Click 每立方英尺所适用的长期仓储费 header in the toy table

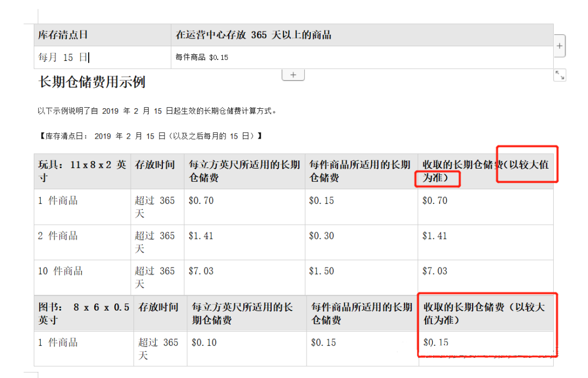244,171
